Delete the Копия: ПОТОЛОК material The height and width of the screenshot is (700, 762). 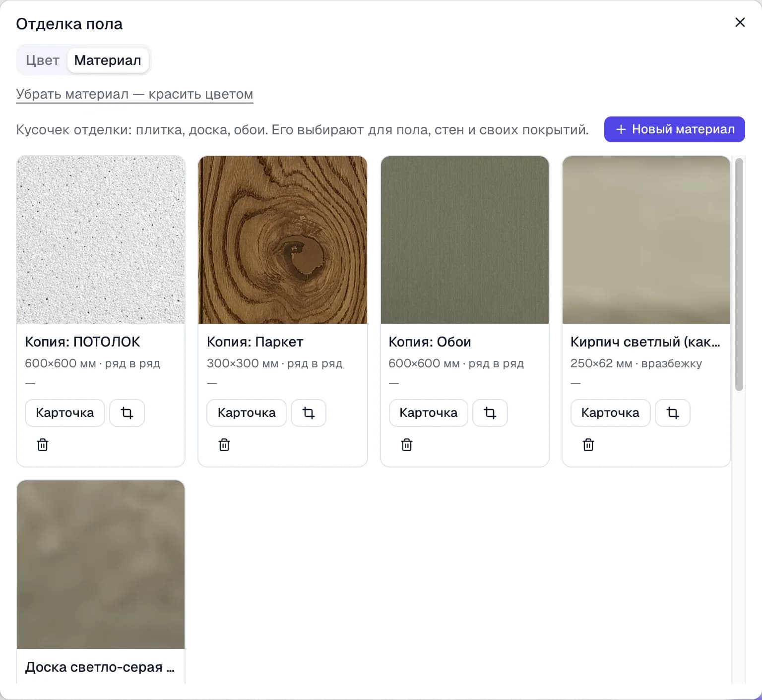[x=43, y=445]
